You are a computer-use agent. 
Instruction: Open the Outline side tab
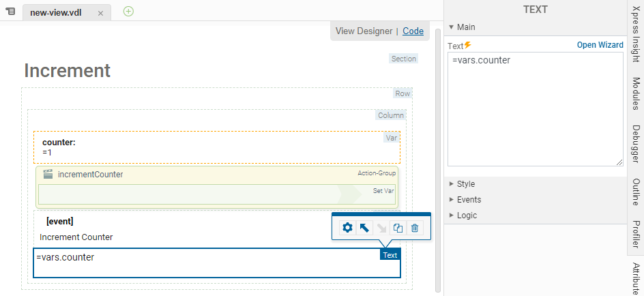(635, 192)
